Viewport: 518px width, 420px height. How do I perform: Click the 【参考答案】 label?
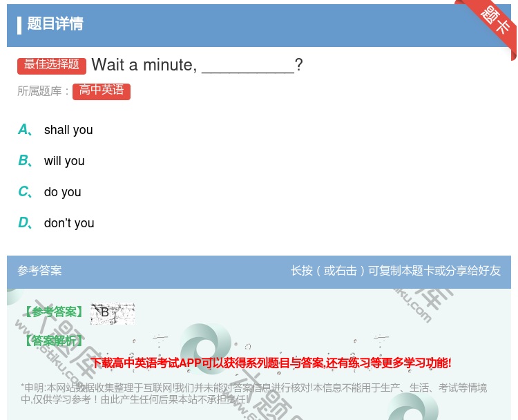click(x=55, y=312)
